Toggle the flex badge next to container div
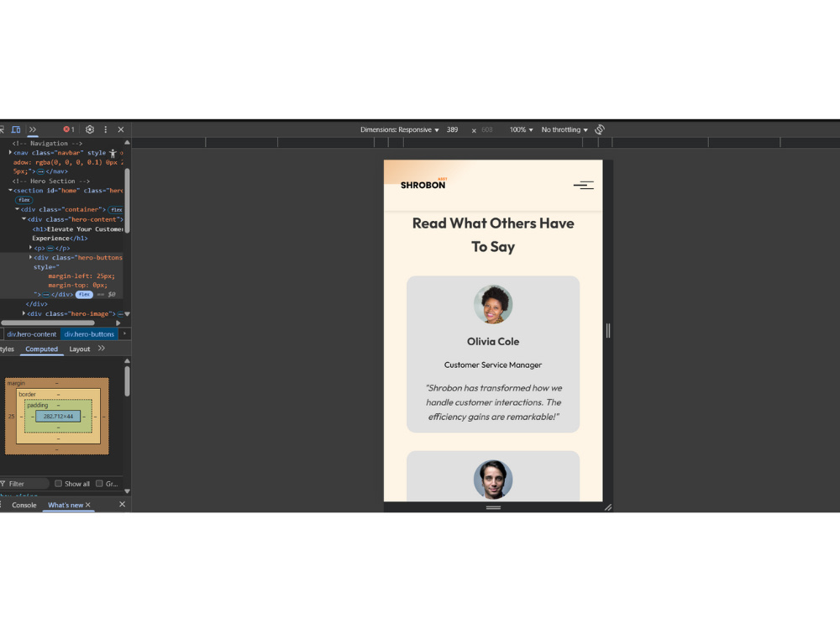The height and width of the screenshot is (630, 840). [116, 209]
